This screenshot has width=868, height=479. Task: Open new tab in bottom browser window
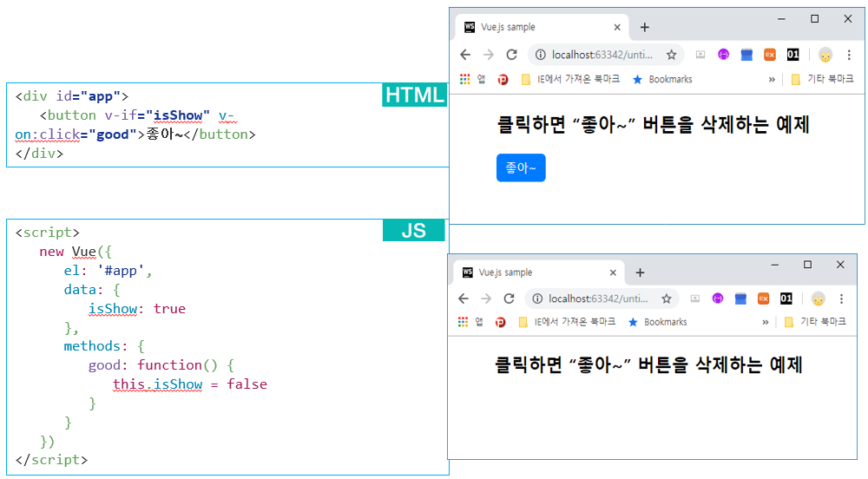click(x=640, y=272)
